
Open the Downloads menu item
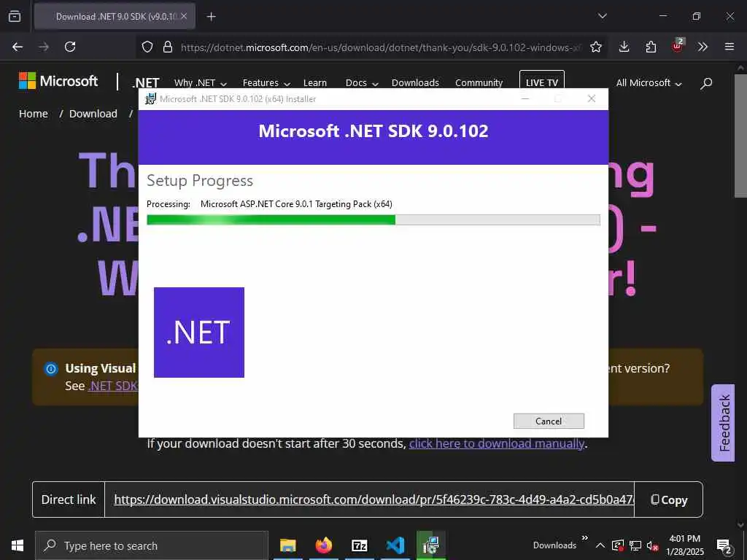(415, 83)
